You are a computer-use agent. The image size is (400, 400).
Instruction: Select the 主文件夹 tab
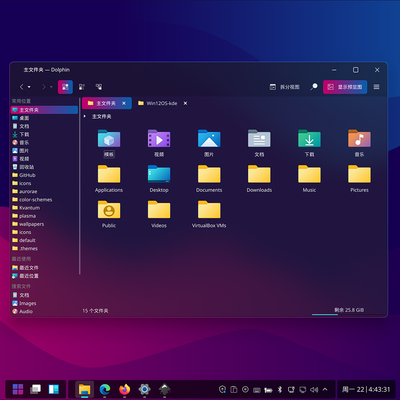(107, 103)
